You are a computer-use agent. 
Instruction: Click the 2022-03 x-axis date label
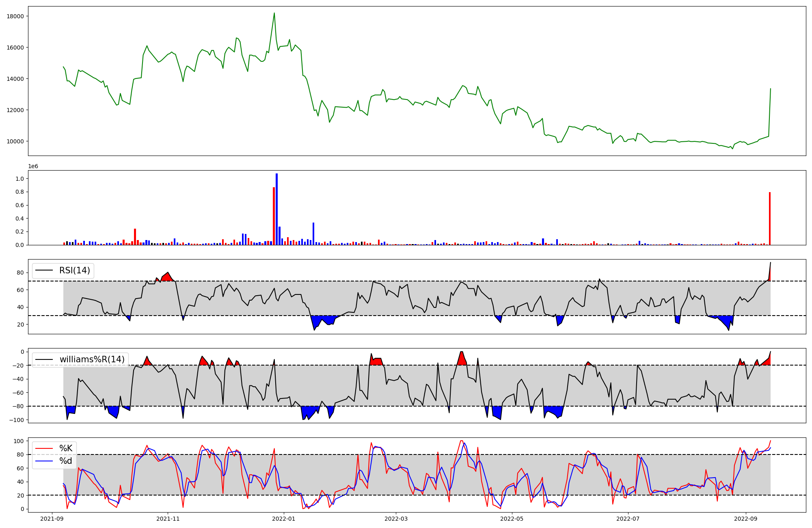(x=396, y=519)
